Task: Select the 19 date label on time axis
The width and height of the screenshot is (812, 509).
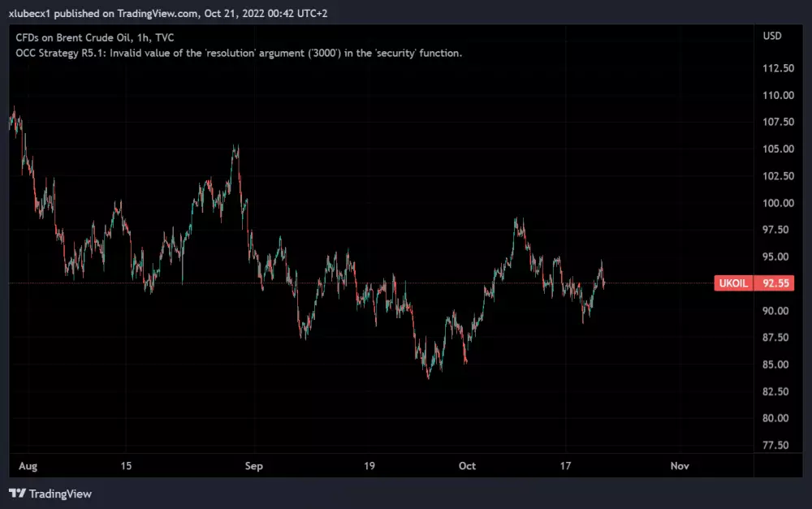Action: click(369, 466)
